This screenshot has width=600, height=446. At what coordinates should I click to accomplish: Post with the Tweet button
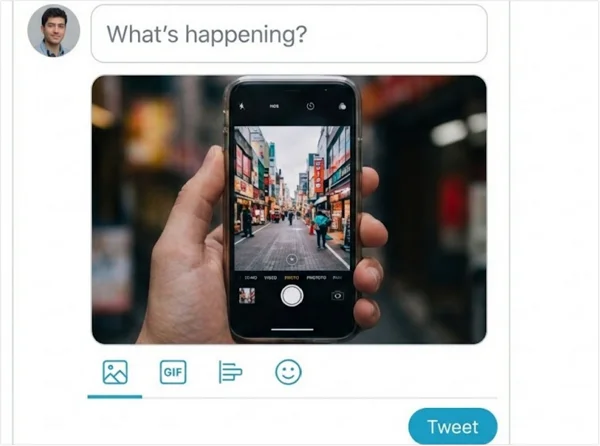tap(453, 426)
